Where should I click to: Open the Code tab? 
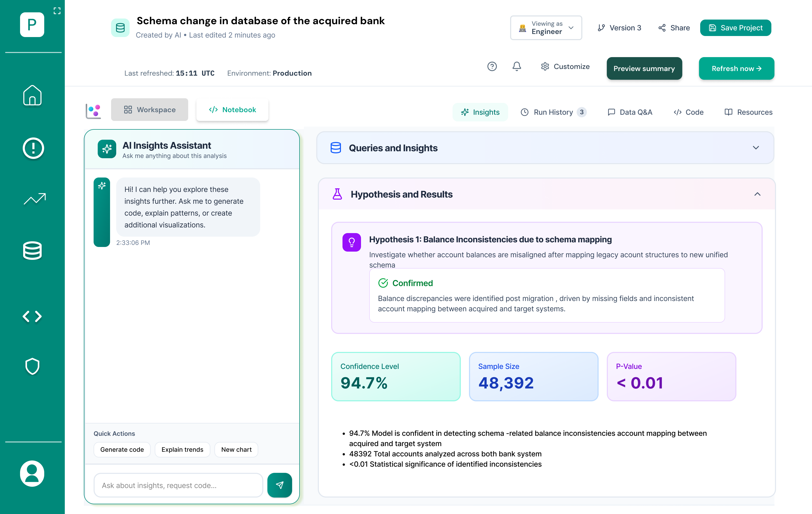pyautogui.click(x=689, y=112)
